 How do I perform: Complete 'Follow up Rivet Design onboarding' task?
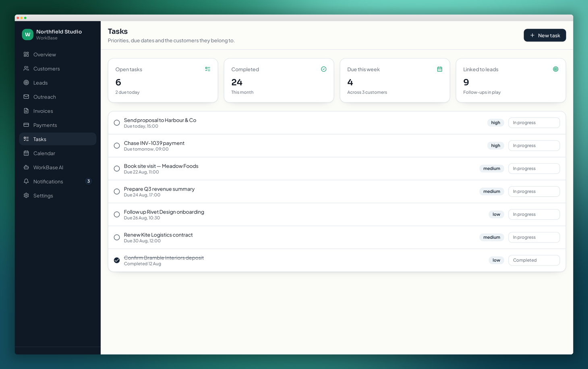click(x=117, y=215)
